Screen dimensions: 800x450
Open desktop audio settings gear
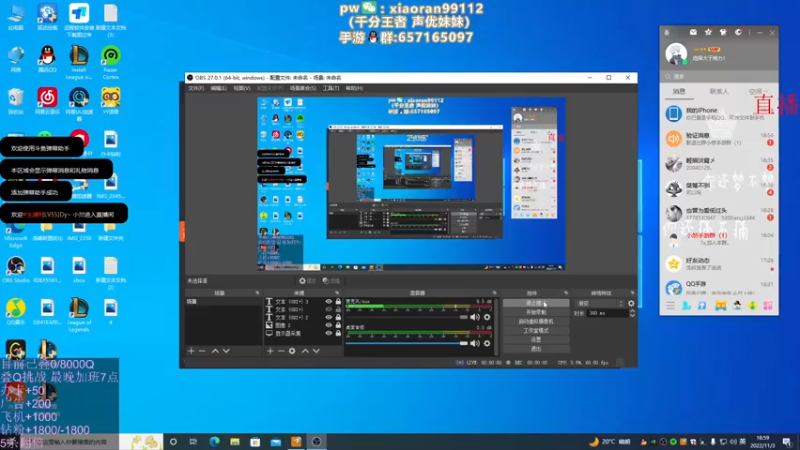[x=487, y=343]
